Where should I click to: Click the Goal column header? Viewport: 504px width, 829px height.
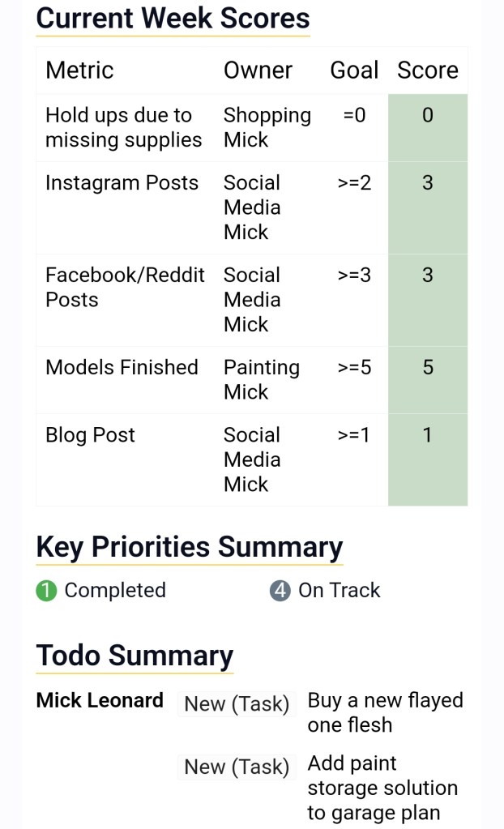(x=354, y=71)
